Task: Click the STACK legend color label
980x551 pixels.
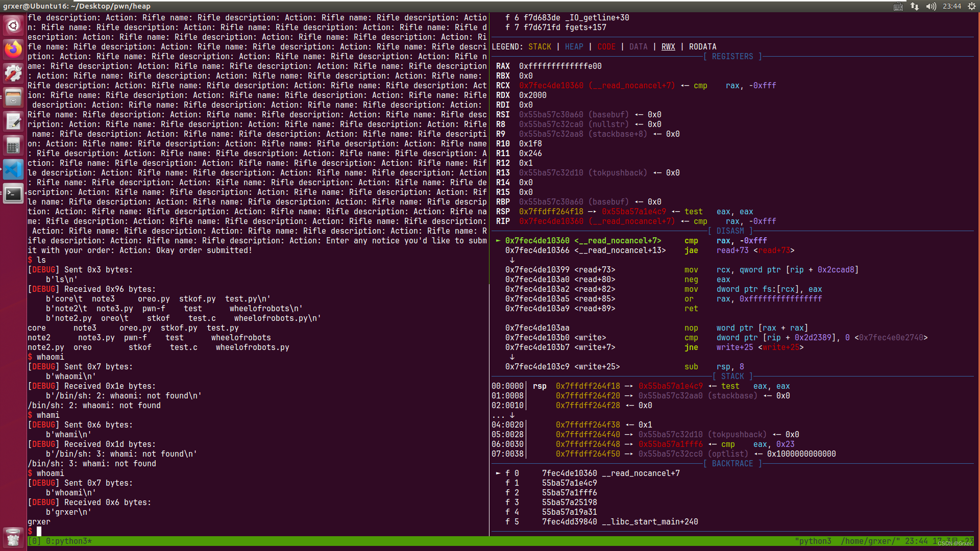Action: pyautogui.click(x=540, y=47)
